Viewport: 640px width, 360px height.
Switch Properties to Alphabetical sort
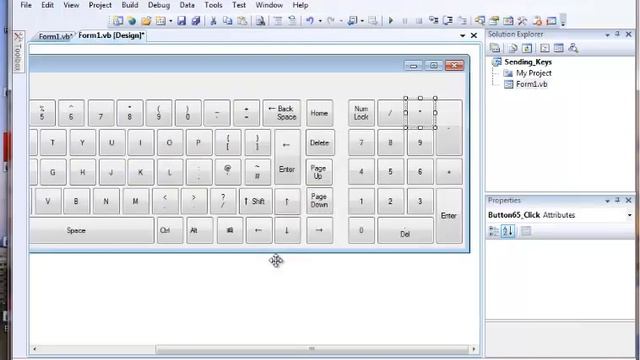pyautogui.click(x=508, y=231)
